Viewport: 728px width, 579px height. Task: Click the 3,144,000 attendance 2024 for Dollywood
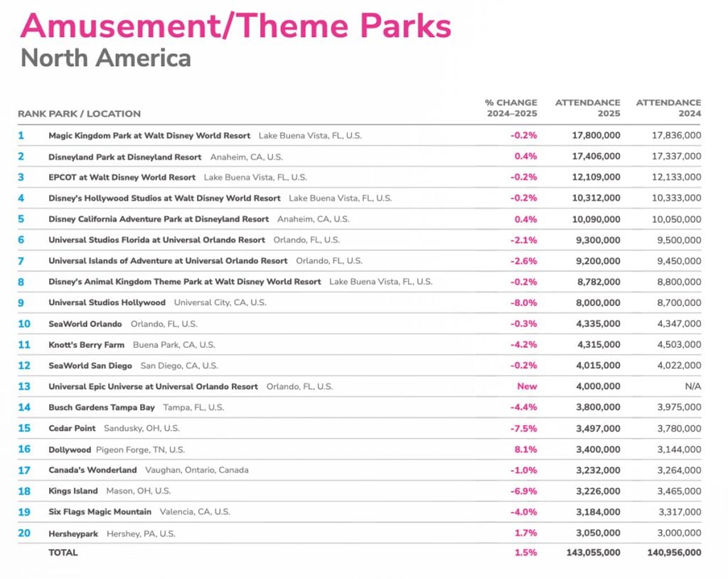pos(679,450)
